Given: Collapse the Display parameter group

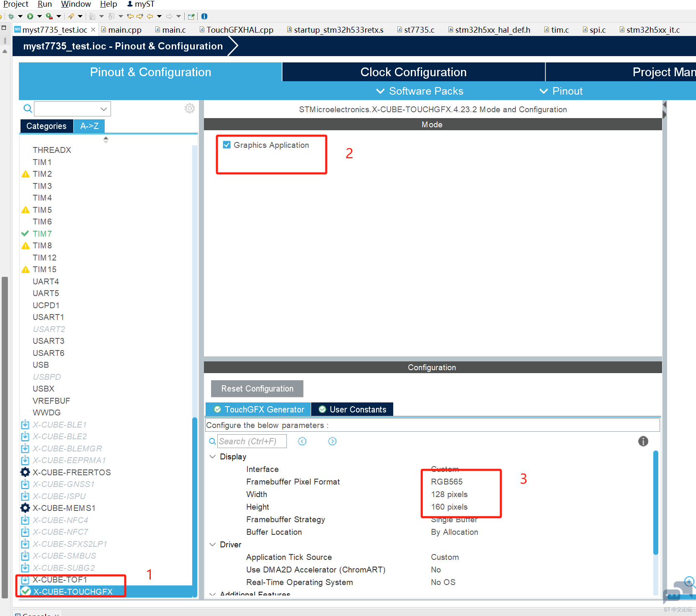Looking at the screenshot, I should (213, 456).
